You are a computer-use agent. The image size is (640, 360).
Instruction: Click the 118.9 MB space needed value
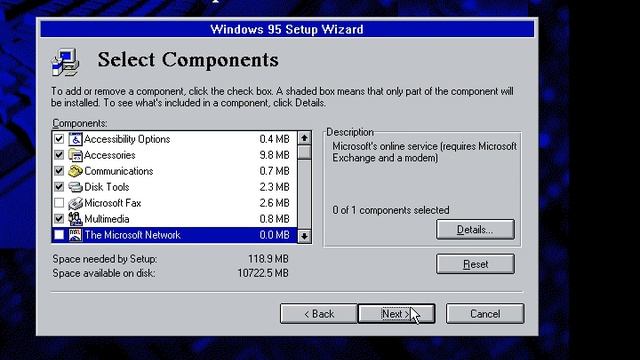coord(268,259)
